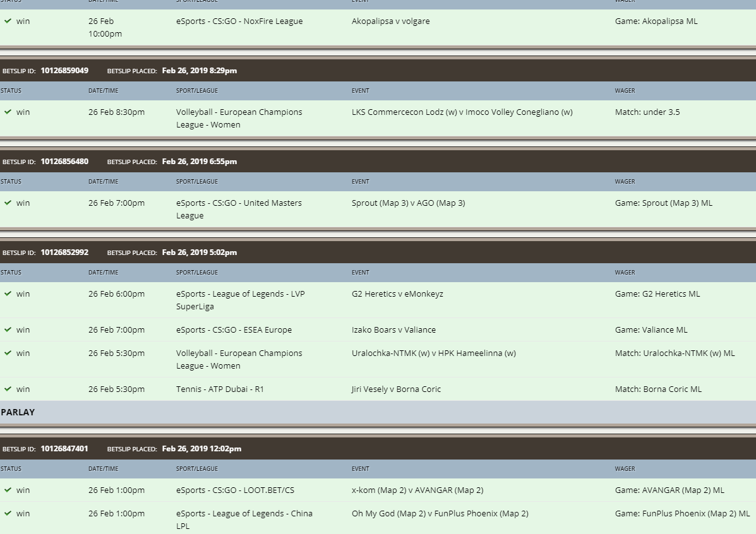The image size is (756, 534).
Task: Click event Oh My God v FunPlus Phoenix
Action: 440,513
